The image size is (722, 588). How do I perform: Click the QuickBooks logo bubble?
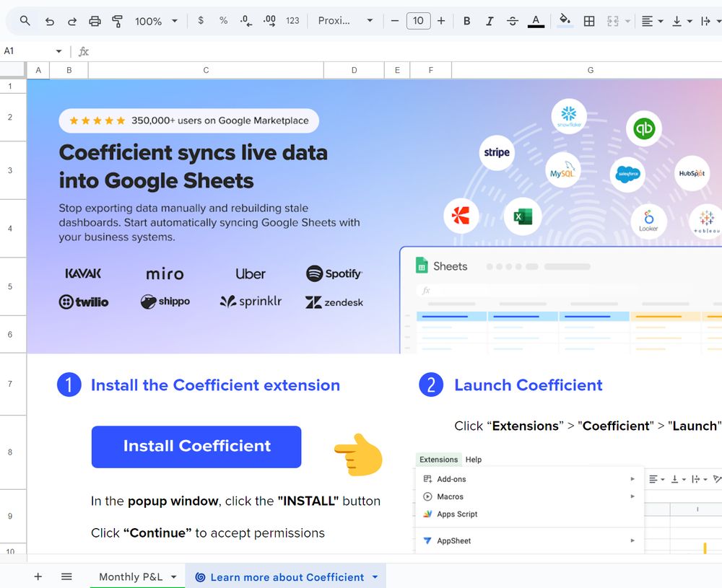click(644, 128)
